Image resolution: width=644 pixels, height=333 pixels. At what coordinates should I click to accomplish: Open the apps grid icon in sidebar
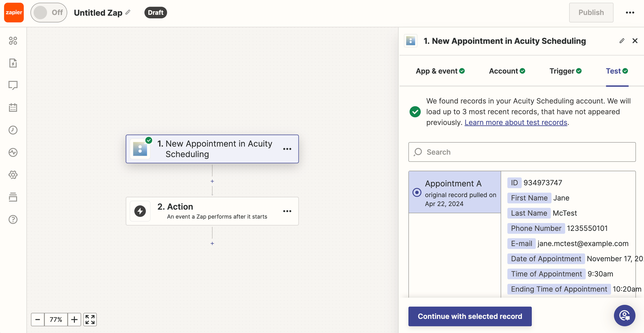pos(13,41)
